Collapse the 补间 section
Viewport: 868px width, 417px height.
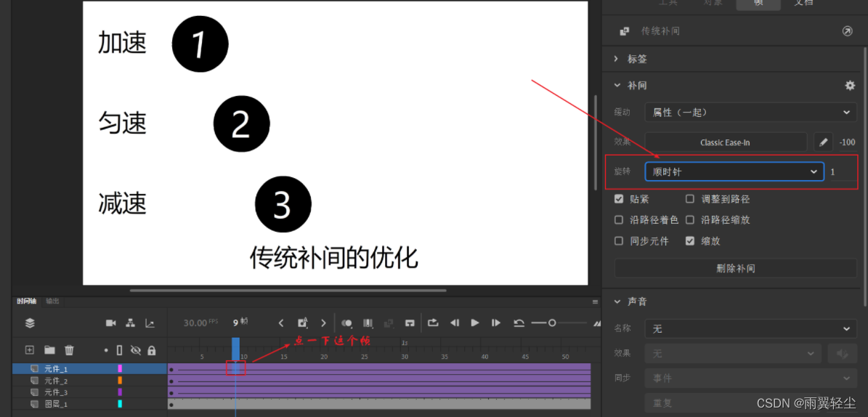(x=616, y=85)
